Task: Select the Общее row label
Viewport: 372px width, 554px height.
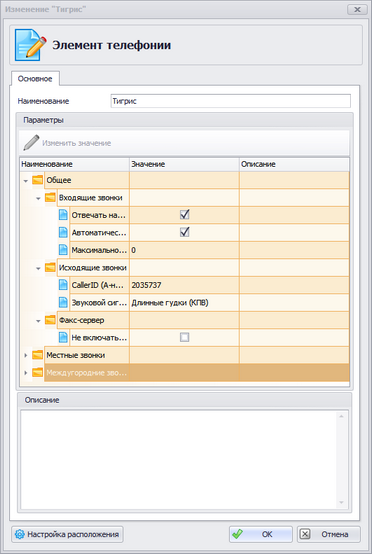Action: tap(59, 180)
